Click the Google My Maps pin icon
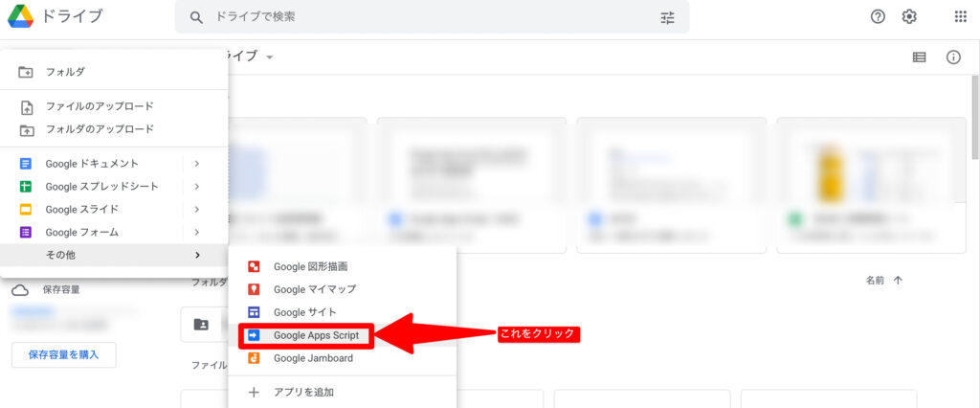Screen dimensions: 980x408 click(254, 289)
